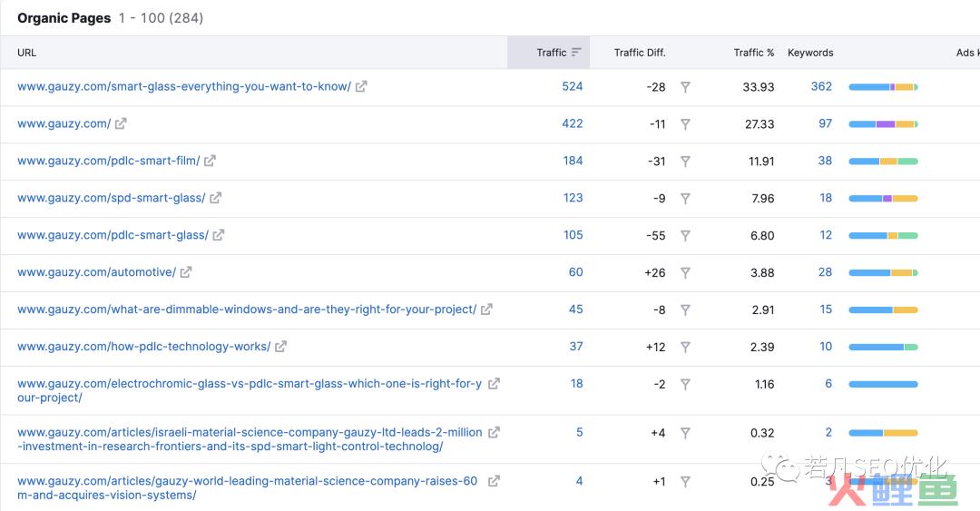Open the spd-smart-glass page link
This screenshot has height=511, width=980.
pyautogui.click(x=112, y=198)
